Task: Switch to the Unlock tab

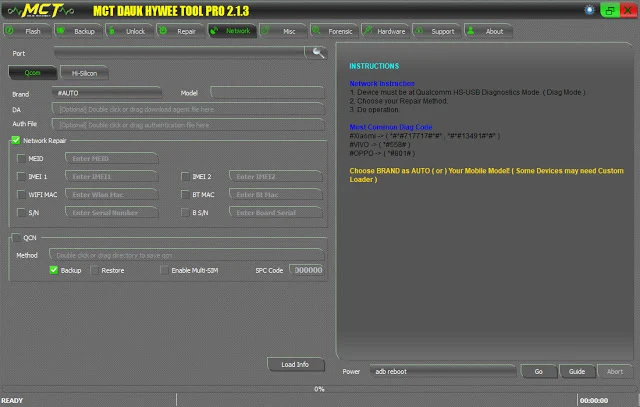Action: tap(129, 31)
